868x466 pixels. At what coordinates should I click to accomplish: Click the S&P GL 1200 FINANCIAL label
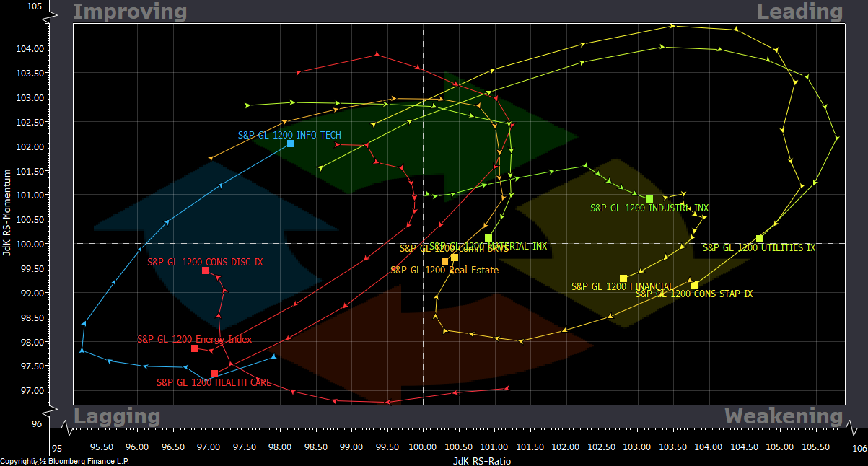(x=622, y=286)
